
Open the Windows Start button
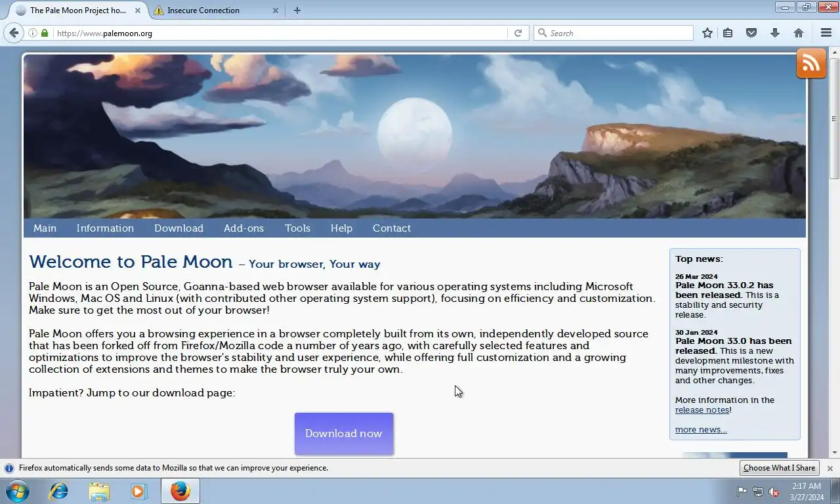17,491
